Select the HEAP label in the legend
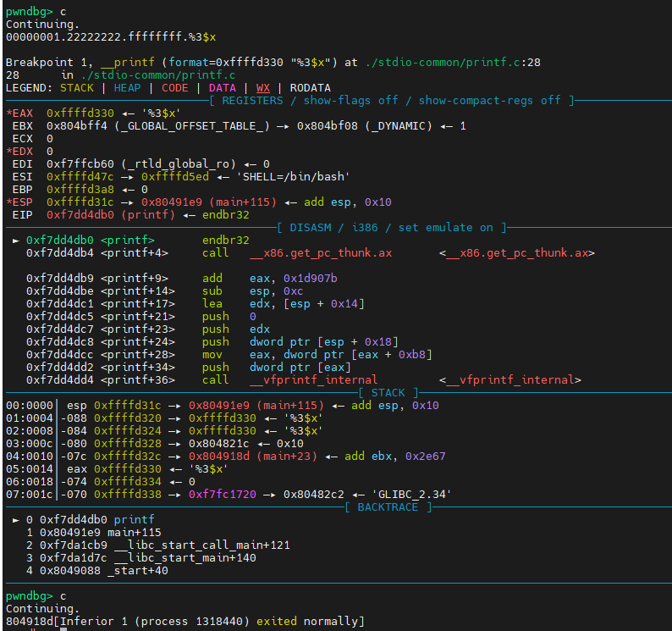Viewport: 672px width, 631px height. click(121, 87)
